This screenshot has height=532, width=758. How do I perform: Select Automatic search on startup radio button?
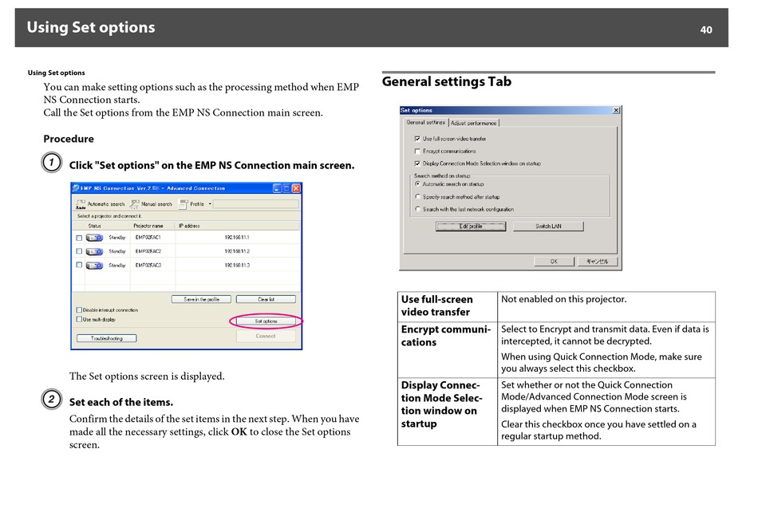(417, 184)
